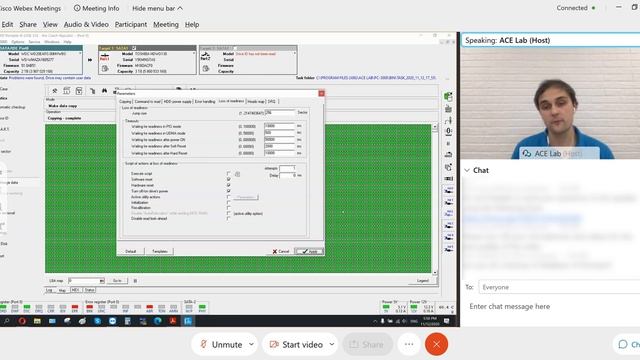Toggle the Initialization checkbox

click(x=229, y=202)
